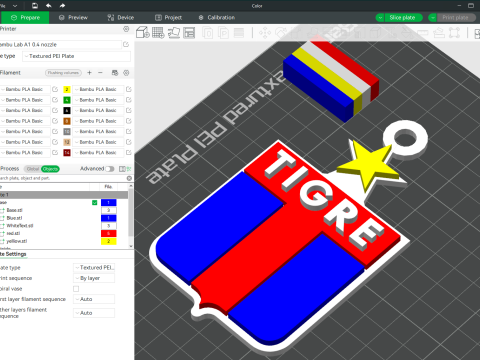This screenshot has height=360, width=480.
Task: Click the Base.stl part icon
Action: (x=3, y=210)
